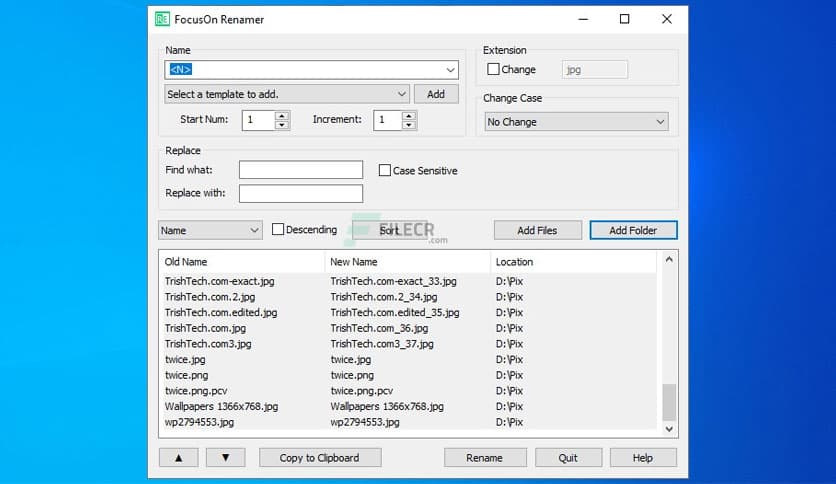
Task: Click the Replace with input field
Action: point(301,193)
